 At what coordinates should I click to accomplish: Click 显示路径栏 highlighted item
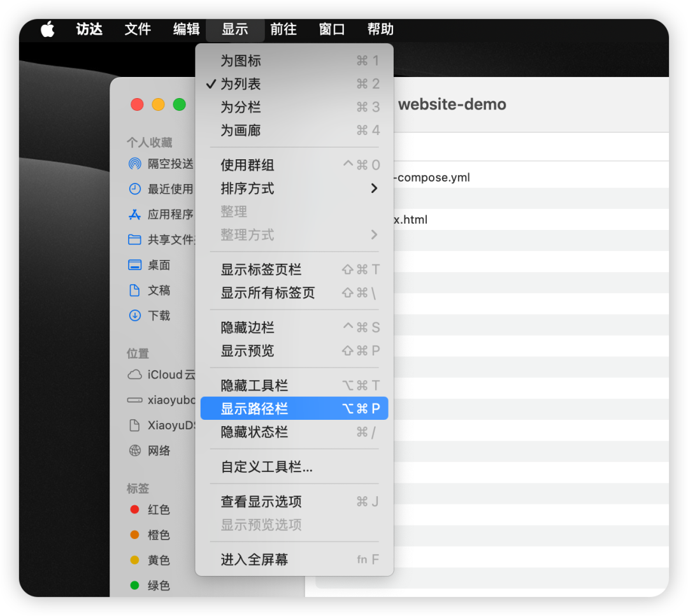tap(294, 408)
